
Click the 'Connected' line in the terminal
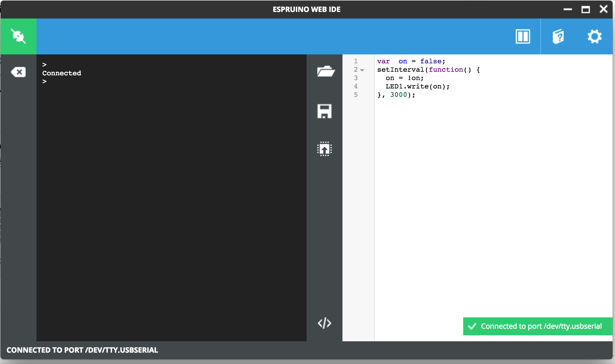(x=62, y=73)
